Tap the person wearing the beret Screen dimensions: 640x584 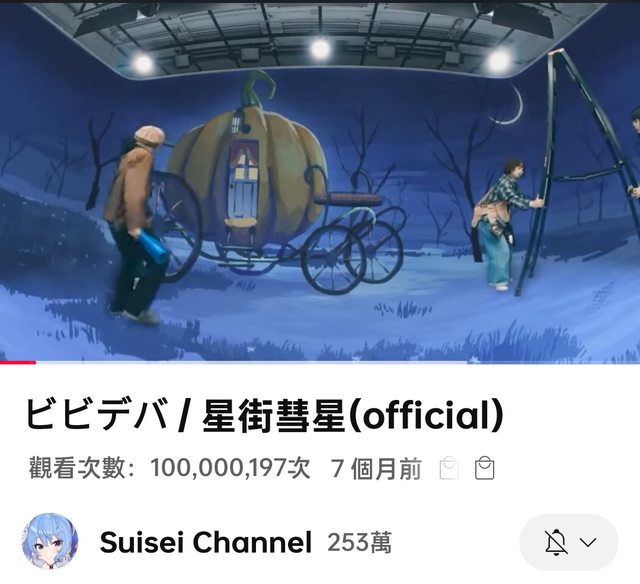click(137, 224)
